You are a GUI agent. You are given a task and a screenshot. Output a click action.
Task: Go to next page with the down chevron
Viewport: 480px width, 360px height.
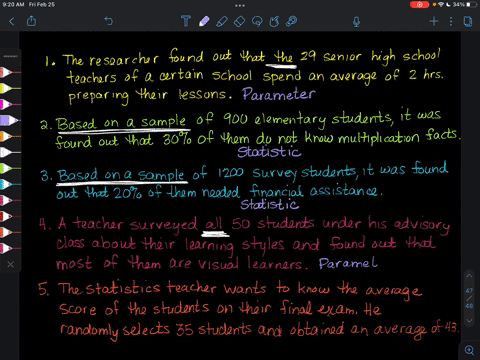point(469,321)
